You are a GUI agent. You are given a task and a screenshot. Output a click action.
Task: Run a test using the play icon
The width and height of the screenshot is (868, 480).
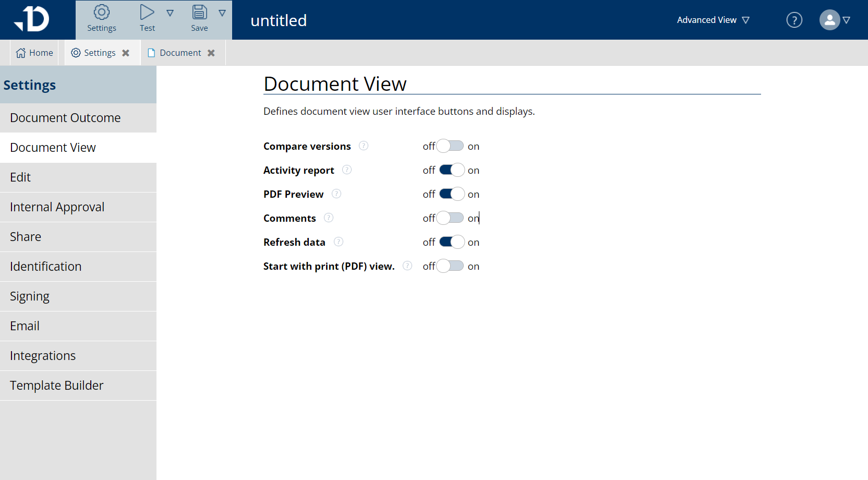[147, 11]
